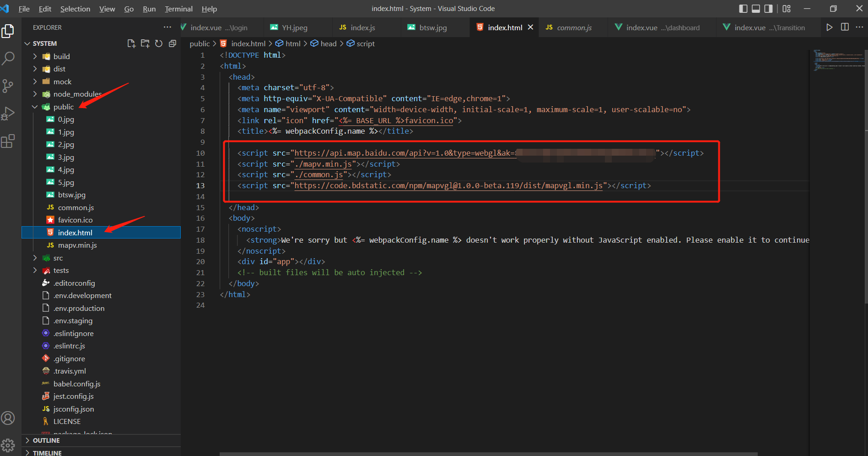Click the New File icon in Explorer
Viewport: 868px width, 456px height.
pyautogui.click(x=131, y=43)
